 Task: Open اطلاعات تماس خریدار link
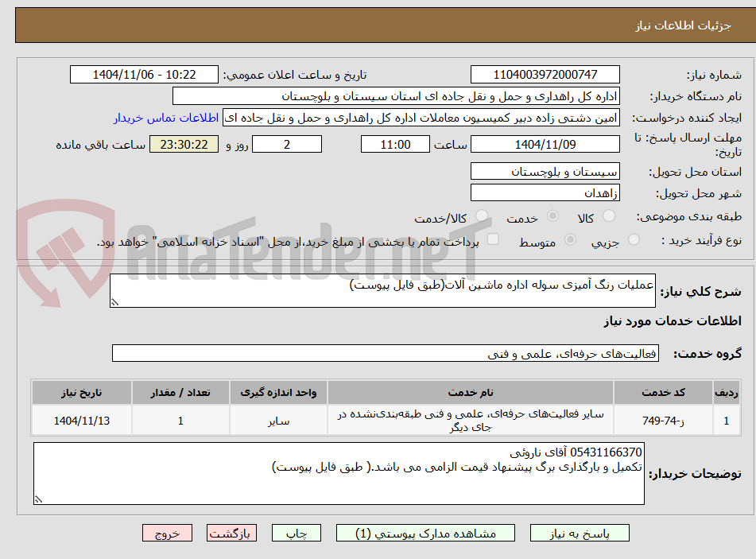point(166,118)
